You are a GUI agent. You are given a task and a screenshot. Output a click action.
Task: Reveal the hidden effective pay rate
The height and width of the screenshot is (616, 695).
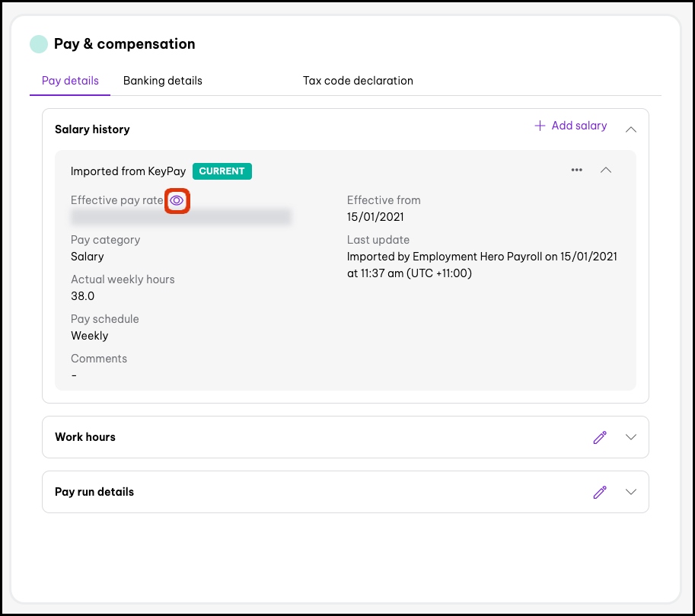click(177, 201)
